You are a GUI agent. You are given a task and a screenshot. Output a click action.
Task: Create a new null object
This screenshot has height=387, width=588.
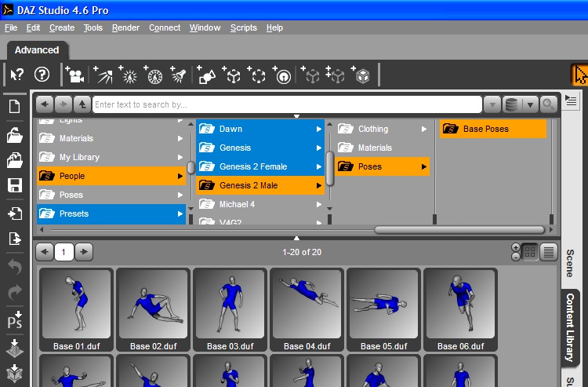232,75
